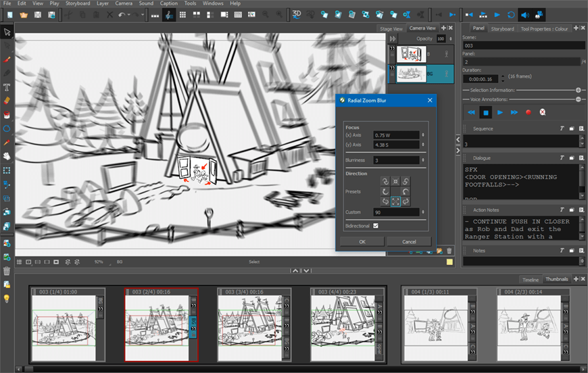Open the Storyboard menu
The width and height of the screenshot is (588, 373).
point(78,3)
